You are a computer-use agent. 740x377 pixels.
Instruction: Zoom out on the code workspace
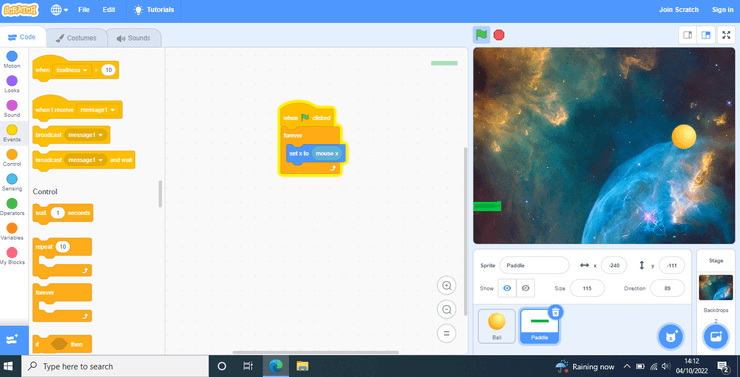[x=446, y=310]
